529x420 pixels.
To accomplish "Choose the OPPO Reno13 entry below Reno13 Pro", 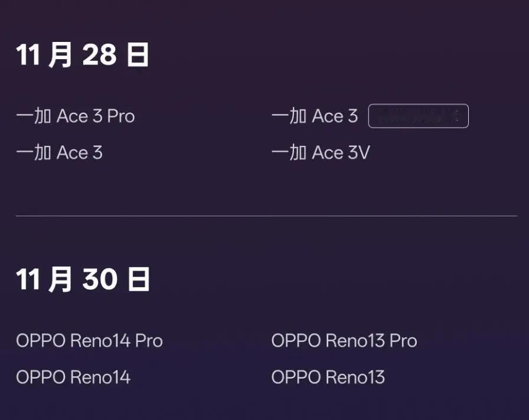I will pyautogui.click(x=328, y=377).
